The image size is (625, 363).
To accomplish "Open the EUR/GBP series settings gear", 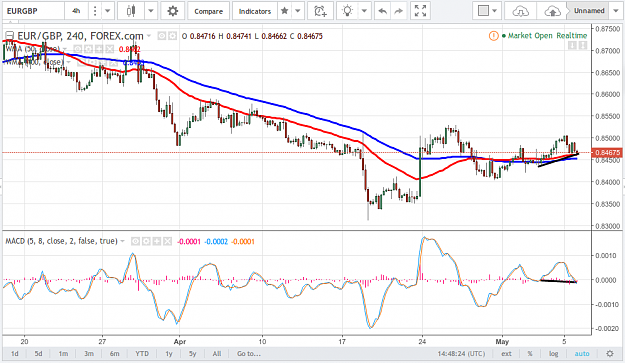I will 172,36.
